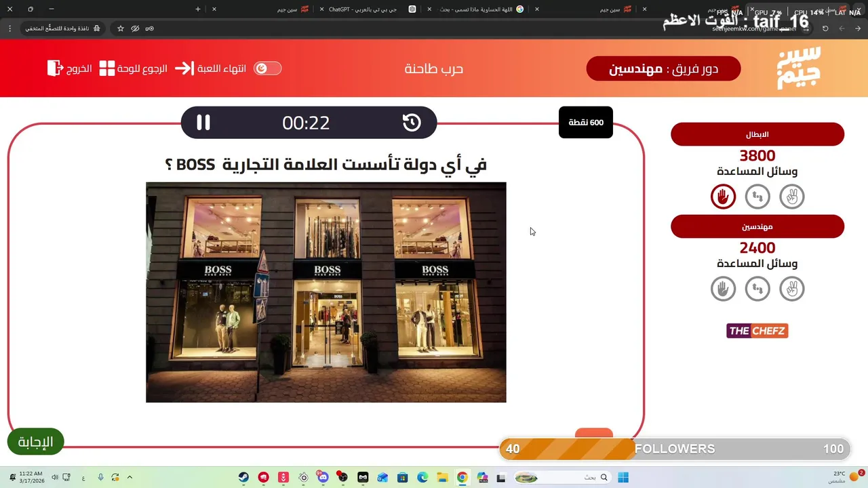This screenshot has height=488, width=868.
Task: Pause the question countdown timer
Action: (x=203, y=123)
